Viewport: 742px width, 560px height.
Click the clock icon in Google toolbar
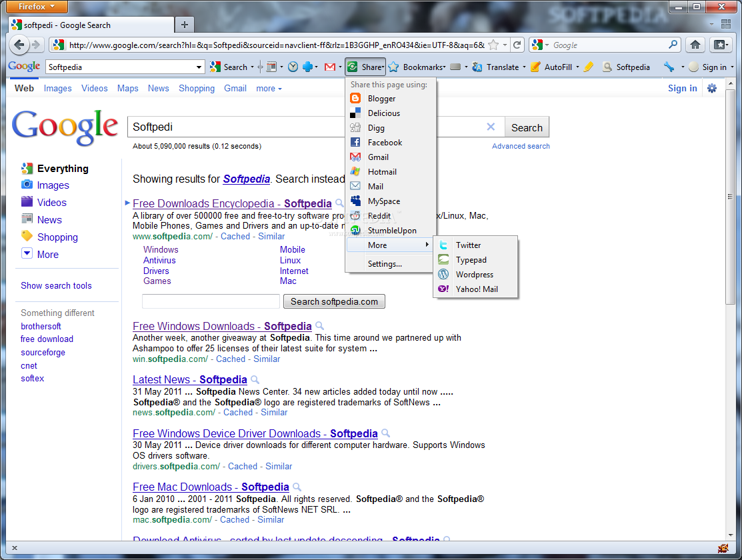coord(293,67)
